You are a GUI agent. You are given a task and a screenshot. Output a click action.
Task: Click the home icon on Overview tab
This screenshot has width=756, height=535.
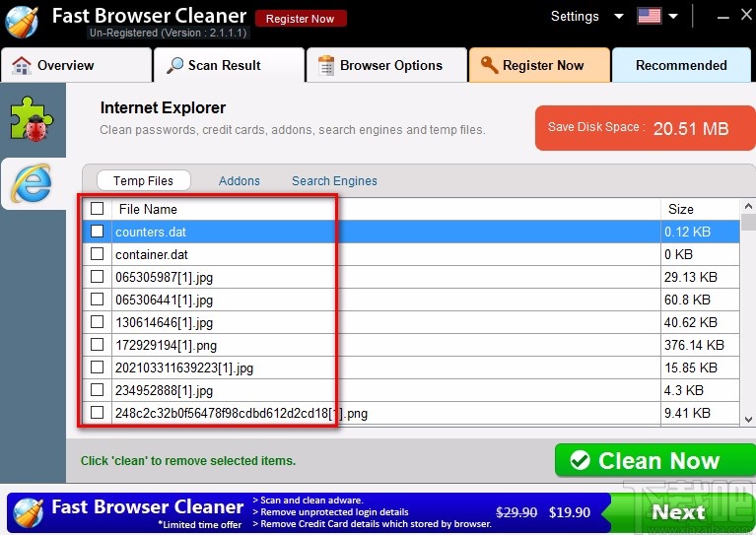click(22, 66)
